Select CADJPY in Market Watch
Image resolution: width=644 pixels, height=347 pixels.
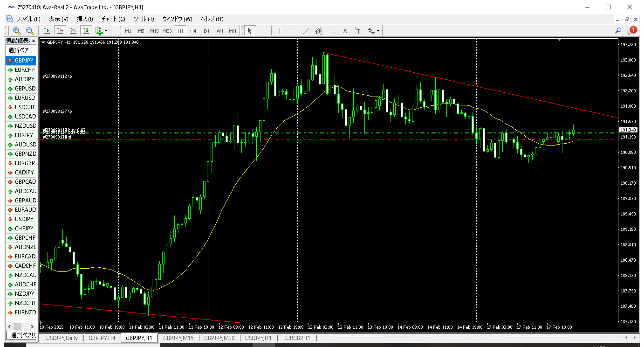coord(21,173)
